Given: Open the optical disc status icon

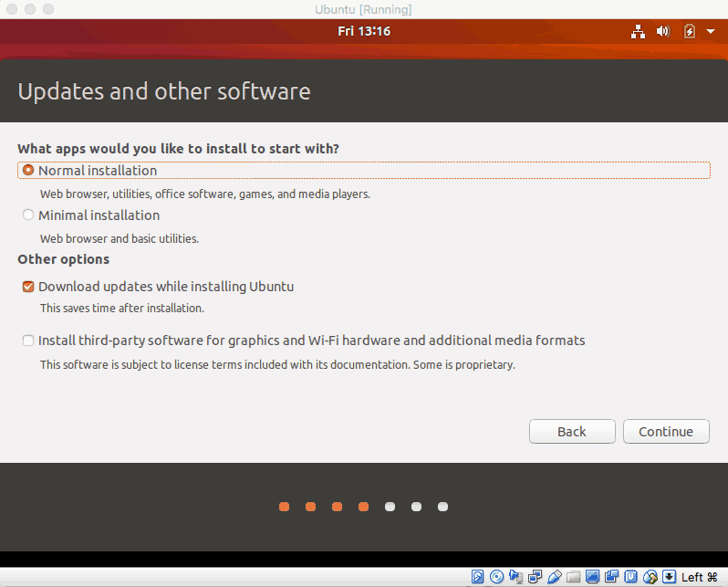Looking at the screenshot, I should [x=497, y=577].
